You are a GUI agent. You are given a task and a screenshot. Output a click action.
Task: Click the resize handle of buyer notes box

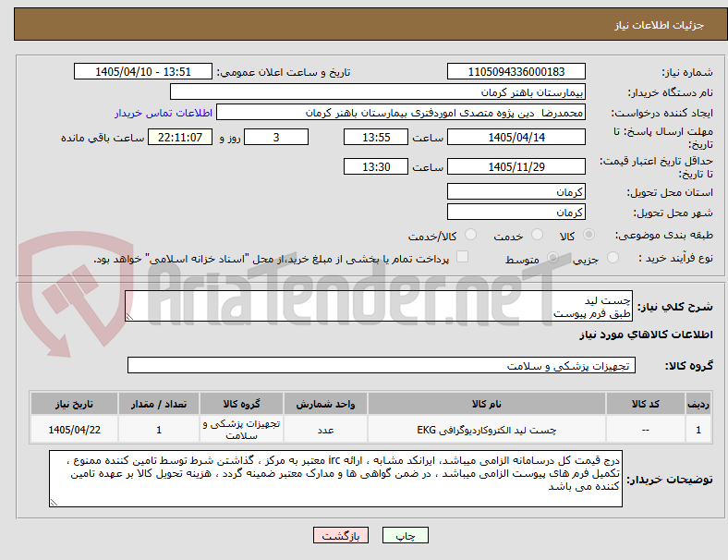[x=54, y=503]
